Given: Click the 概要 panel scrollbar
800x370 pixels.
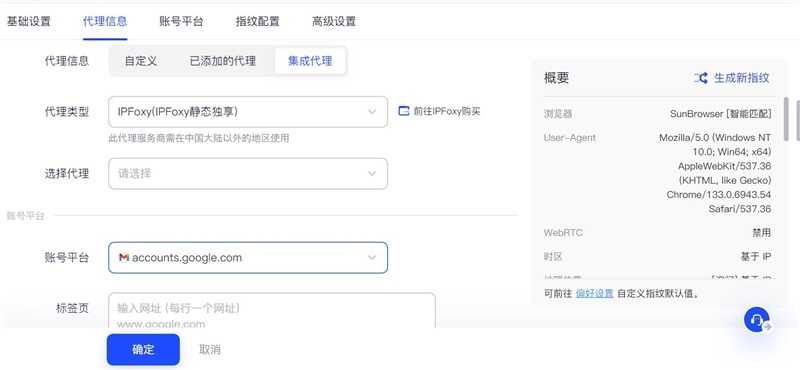Looking at the screenshot, I should (x=786, y=119).
